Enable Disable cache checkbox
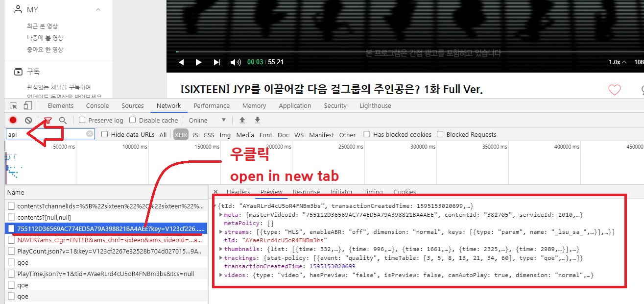 click(x=133, y=120)
